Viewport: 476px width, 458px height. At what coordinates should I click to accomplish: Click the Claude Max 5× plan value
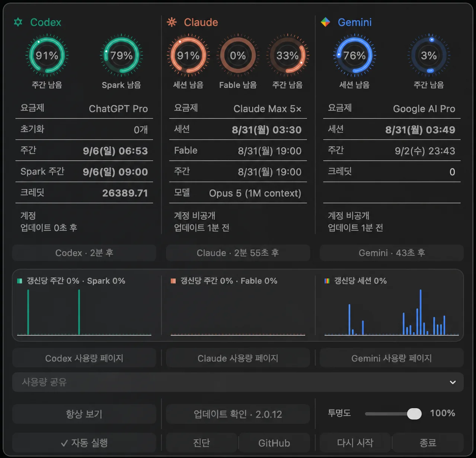coord(267,109)
